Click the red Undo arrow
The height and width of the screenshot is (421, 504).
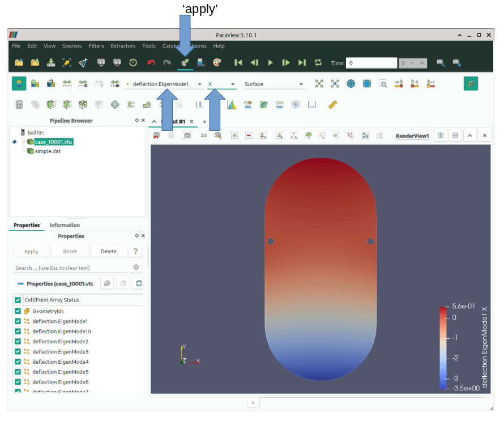(x=151, y=62)
